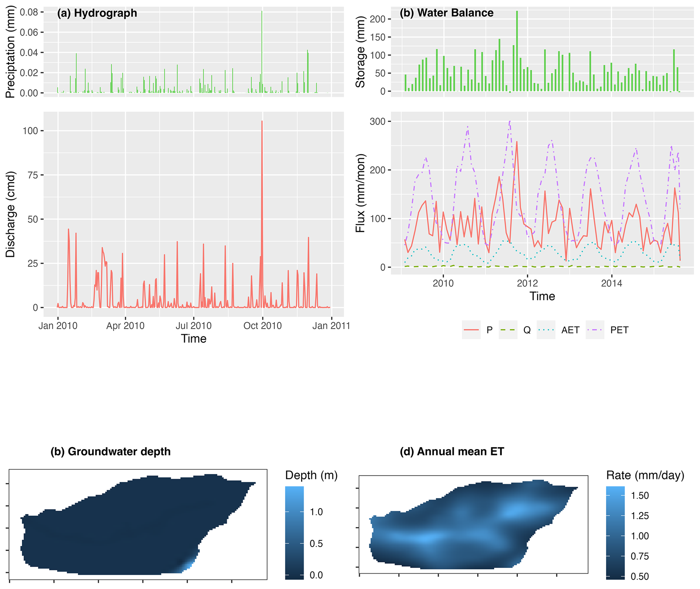This screenshot has width=700, height=589.
Task: Click the '2012' label on Water Balance axis
Action: coord(527,283)
